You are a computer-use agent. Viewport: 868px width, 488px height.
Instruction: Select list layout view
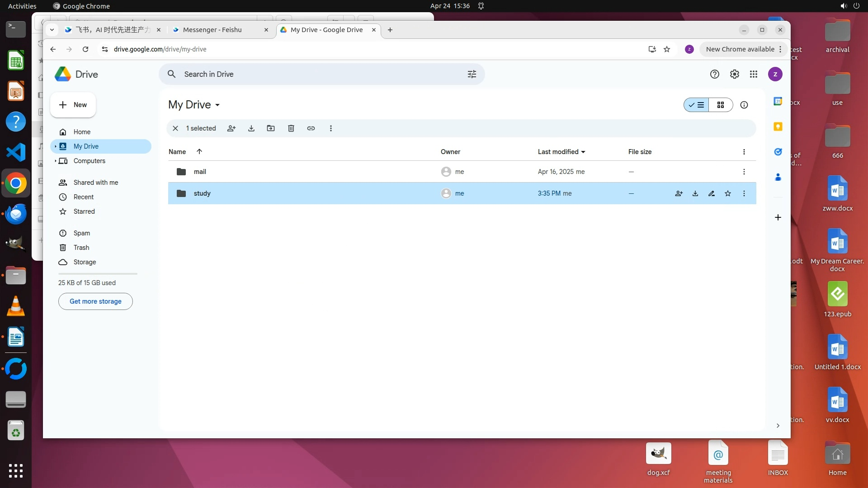click(x=697, y=105)
